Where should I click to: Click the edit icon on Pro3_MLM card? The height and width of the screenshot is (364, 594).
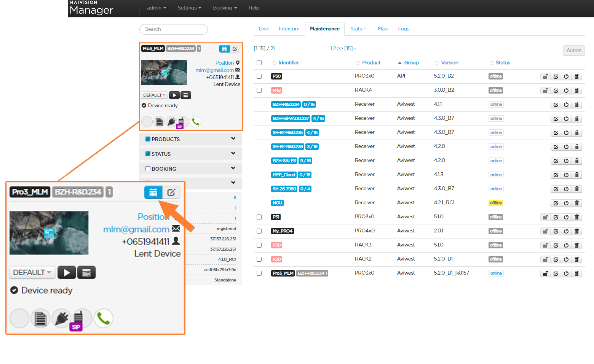tap(235, 49)
